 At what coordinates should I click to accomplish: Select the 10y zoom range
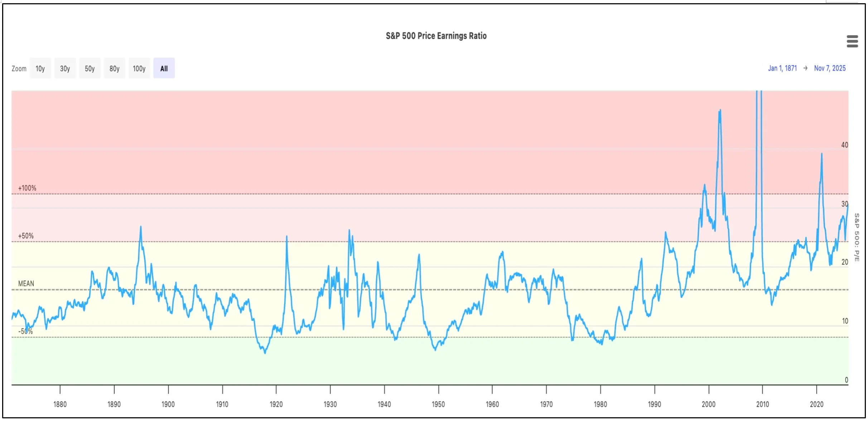40,68
